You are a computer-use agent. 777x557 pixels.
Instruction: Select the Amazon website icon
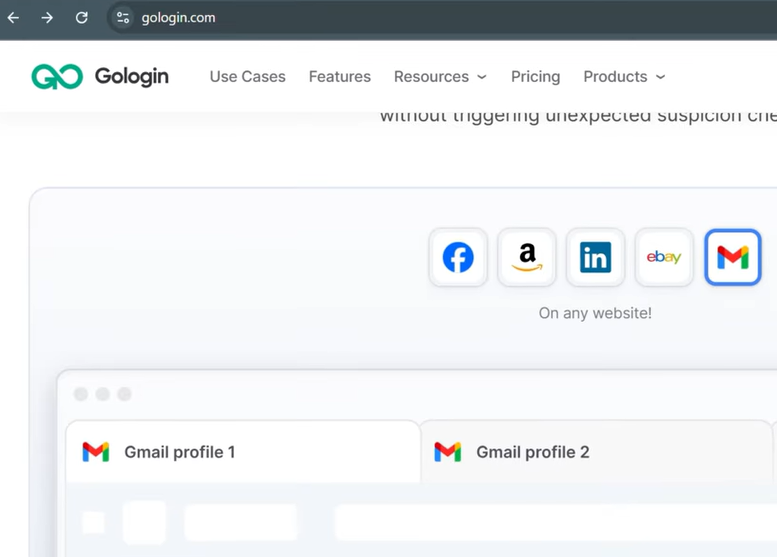click(527, 257)
